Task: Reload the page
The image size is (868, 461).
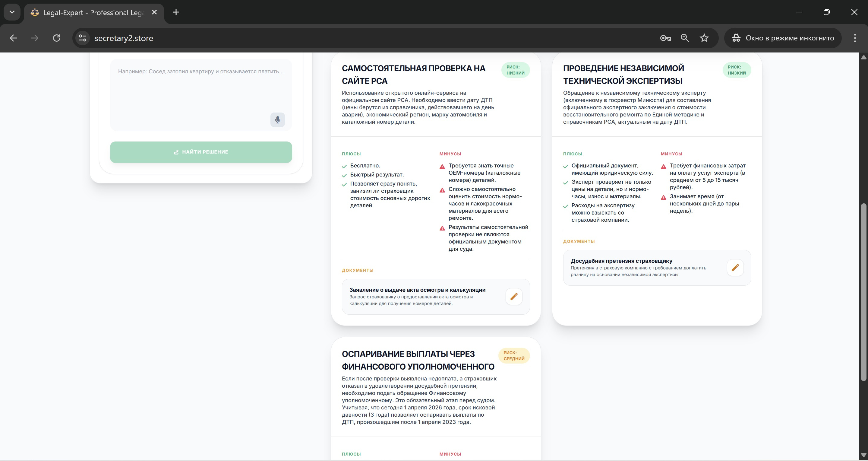Action: pyautogui.click(x=57, y=38)
